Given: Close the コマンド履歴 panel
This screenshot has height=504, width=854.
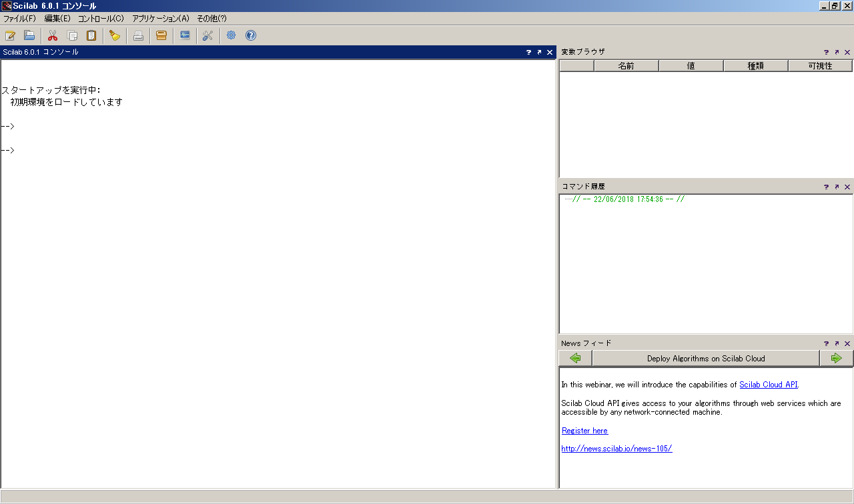Looking at the screenshot, I should 847,187.
